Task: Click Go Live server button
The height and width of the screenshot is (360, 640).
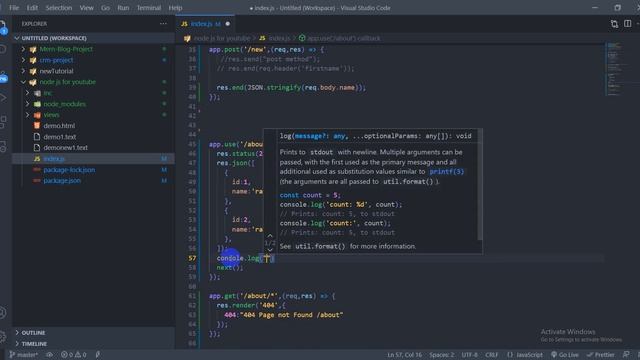Action: [565, 355]
